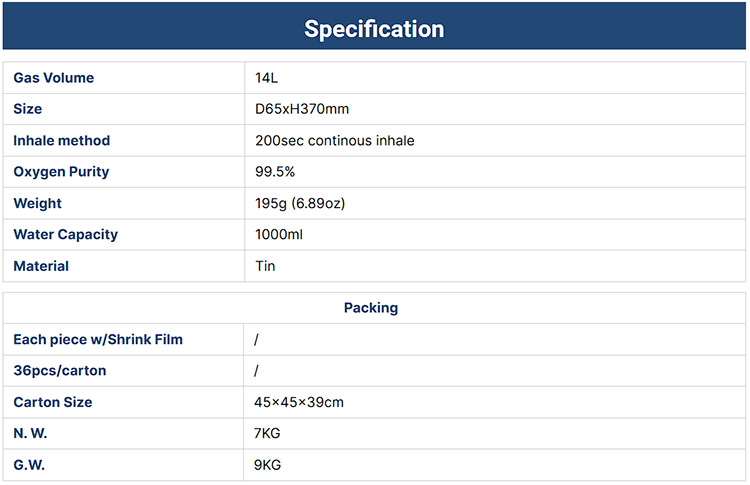Click the N. W. row label

pyautogui.click(x=31, y=434)
